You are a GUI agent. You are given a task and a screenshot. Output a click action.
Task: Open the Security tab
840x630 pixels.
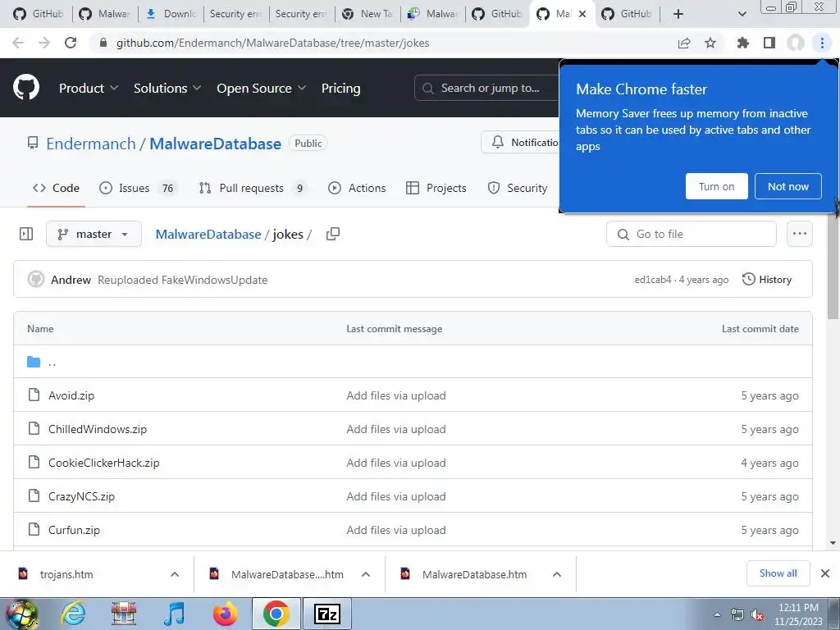[x=518, y=188]
